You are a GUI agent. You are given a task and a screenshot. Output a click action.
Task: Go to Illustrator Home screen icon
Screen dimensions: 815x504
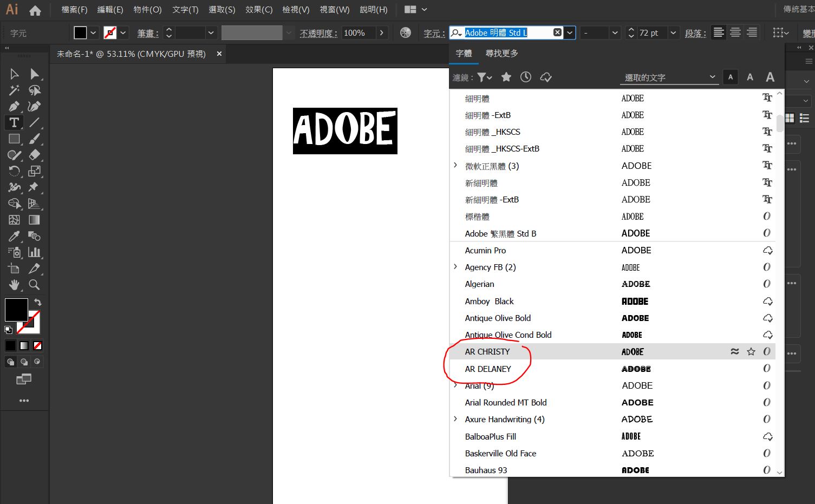[x=35, y=10]
